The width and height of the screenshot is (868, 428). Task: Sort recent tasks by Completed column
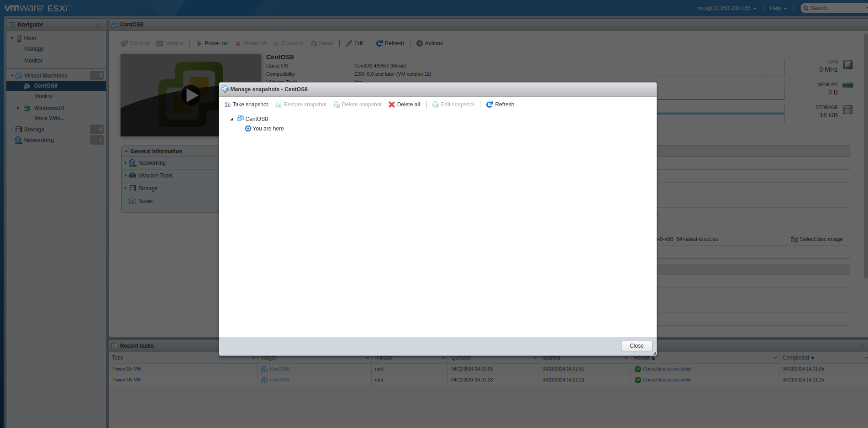click(x=795, y=358)
